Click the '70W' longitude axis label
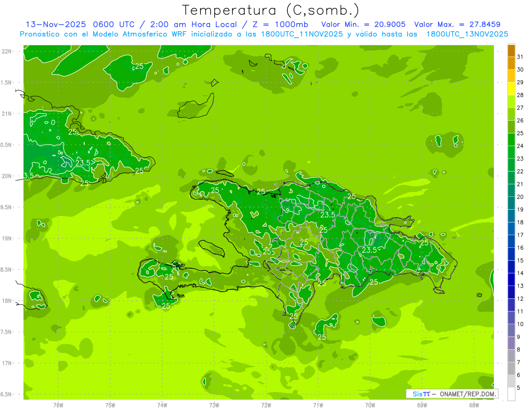532x411 pixels. [x=370, y=405]
